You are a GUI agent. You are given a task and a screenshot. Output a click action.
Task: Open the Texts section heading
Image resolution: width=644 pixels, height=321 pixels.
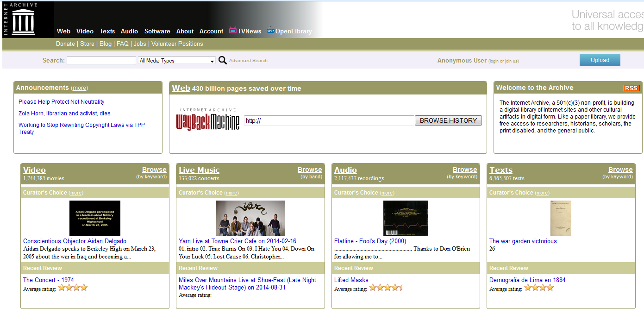501,170
